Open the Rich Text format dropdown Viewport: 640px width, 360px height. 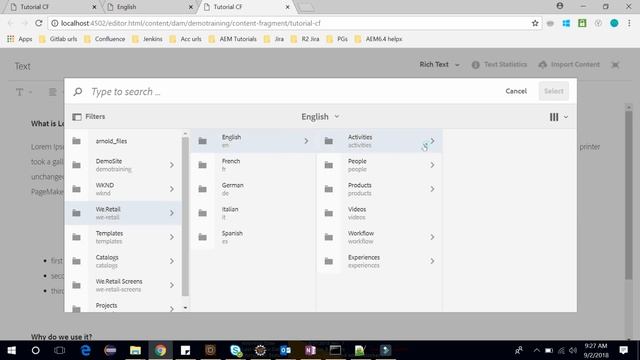click(439, 64)
